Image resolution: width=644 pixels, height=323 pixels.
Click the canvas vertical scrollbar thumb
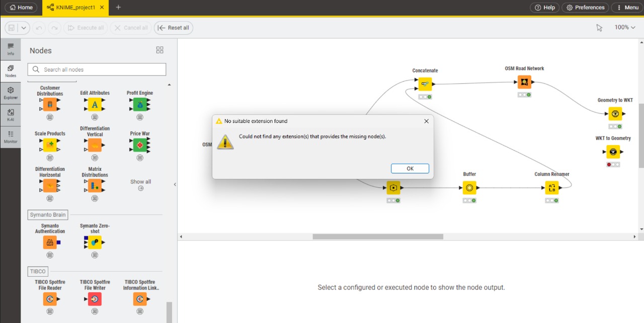point(641,136)
